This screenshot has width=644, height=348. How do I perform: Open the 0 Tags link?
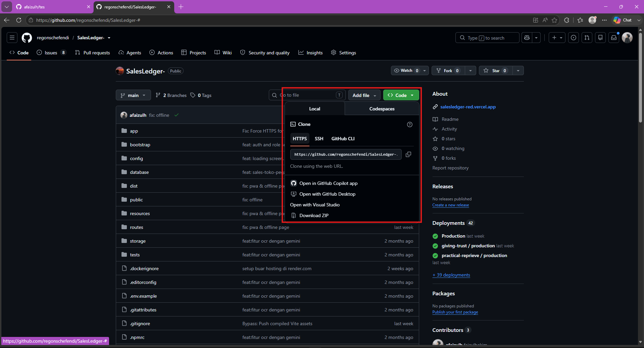click(201, 95)
